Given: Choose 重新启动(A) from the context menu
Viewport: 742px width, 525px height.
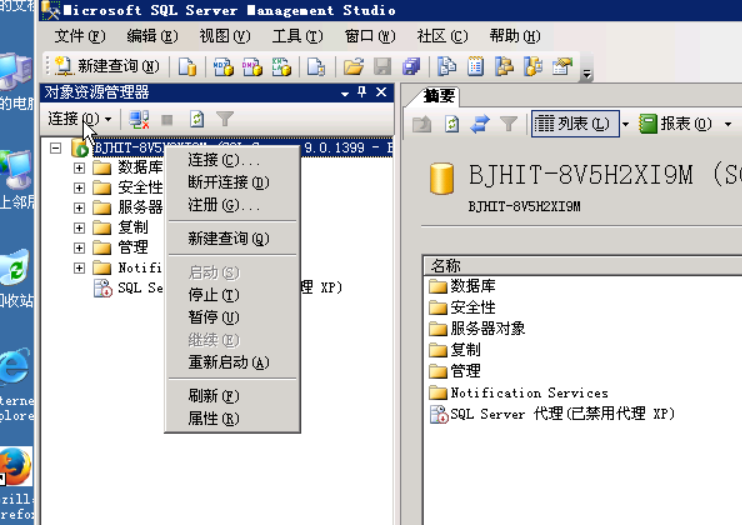Looking at the screenshot, I should 232,362.
